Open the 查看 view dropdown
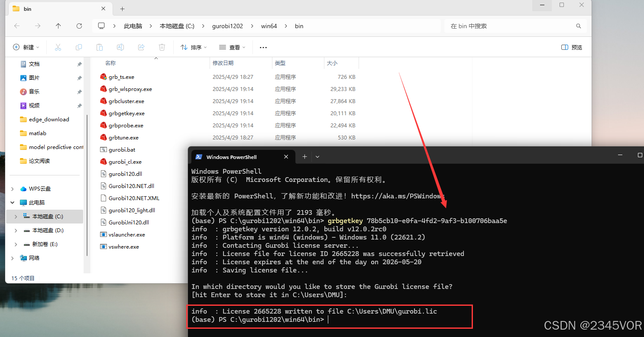 click(x=232, y=47)
